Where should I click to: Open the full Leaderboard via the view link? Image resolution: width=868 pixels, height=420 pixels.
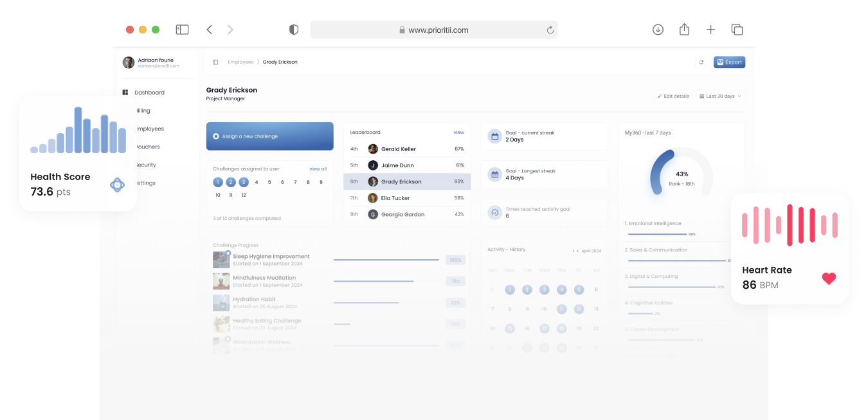(x=458, y=132)
